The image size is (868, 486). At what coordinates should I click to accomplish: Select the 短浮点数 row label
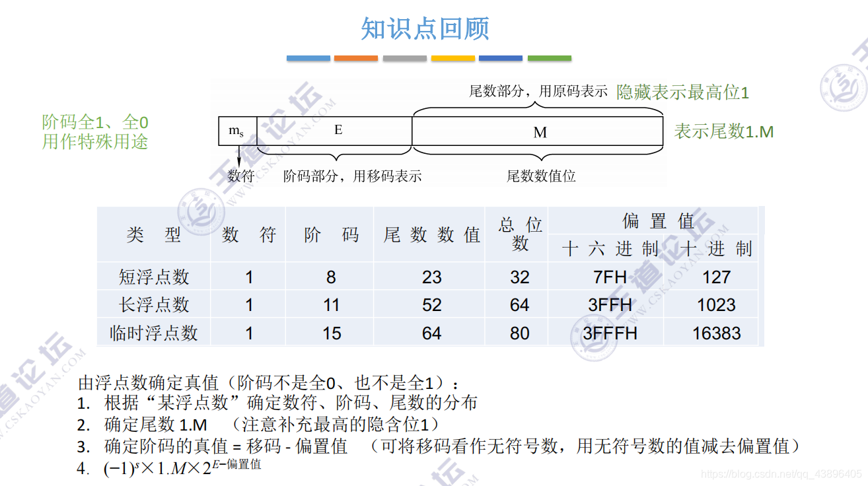(x=154, y=277)
